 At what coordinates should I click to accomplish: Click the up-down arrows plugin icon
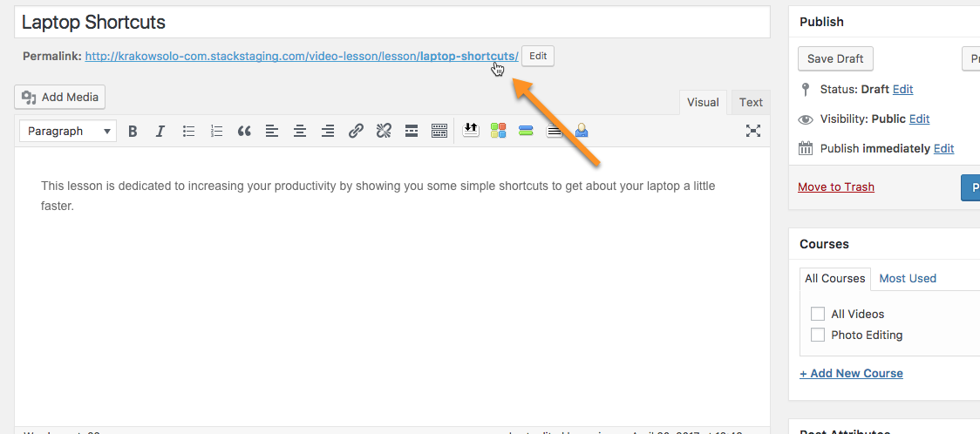[471, 130]
